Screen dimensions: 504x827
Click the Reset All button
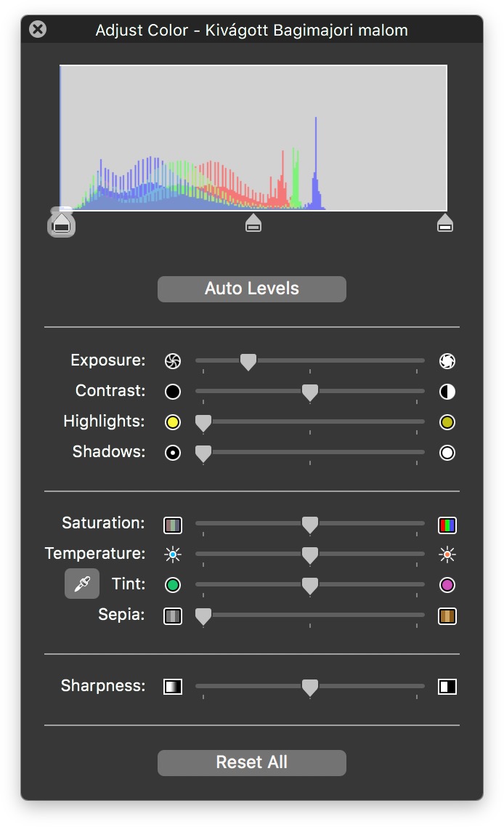[252, 762]
